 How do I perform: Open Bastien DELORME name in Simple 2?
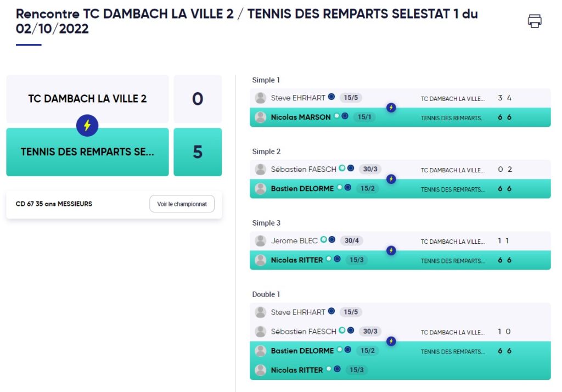(x=302, y=189)
